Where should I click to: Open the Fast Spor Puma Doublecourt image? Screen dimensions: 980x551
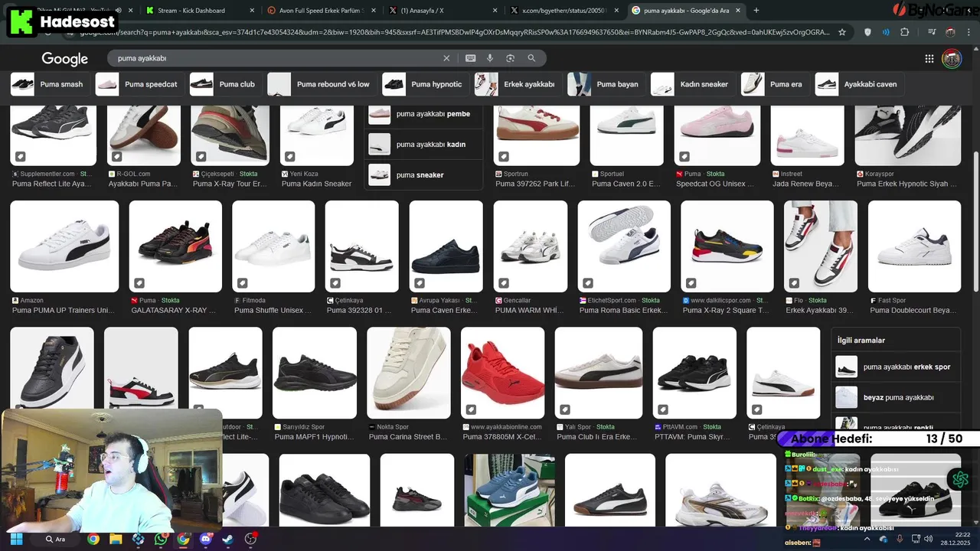point(914,246)
